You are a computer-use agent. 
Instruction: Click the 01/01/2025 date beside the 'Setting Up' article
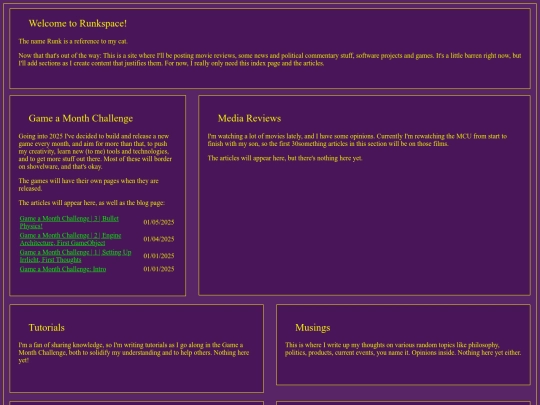point(159,256)
